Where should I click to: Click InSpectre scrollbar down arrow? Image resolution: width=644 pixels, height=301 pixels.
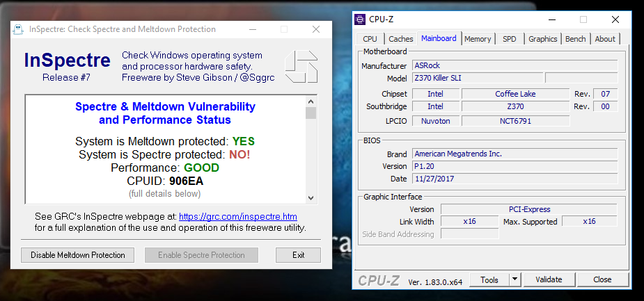point(311,197)
